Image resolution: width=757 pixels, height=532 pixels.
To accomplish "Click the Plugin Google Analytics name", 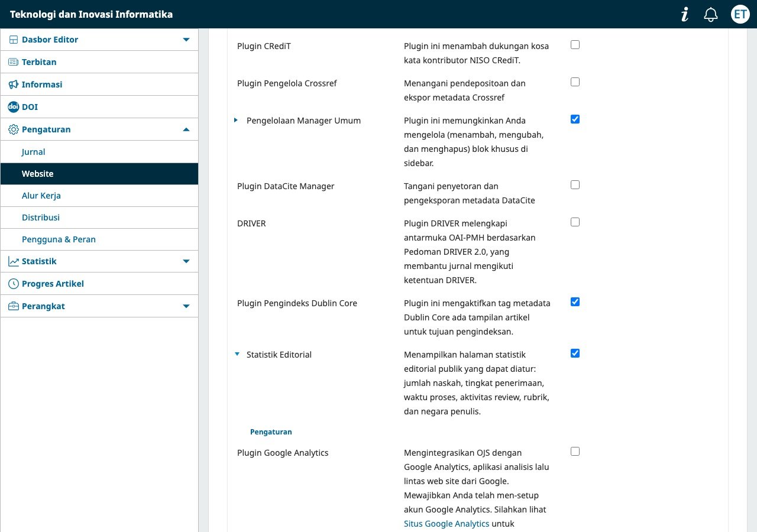I will pyautogui.click(x=283, y=453).
